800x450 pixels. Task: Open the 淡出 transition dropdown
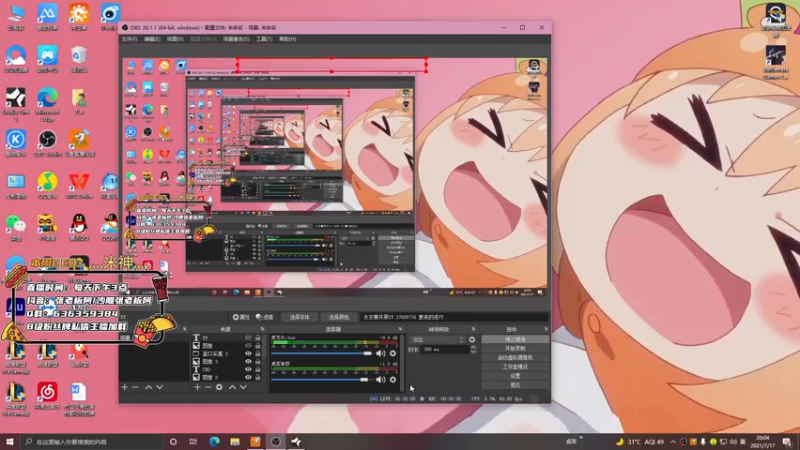click(437, 339)
